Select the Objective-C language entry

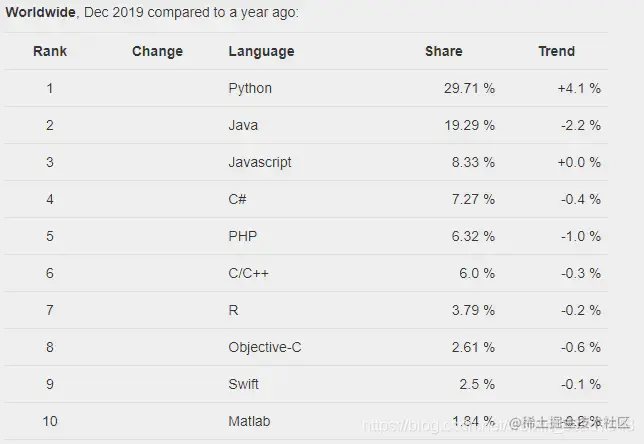[x=264, y=347]
